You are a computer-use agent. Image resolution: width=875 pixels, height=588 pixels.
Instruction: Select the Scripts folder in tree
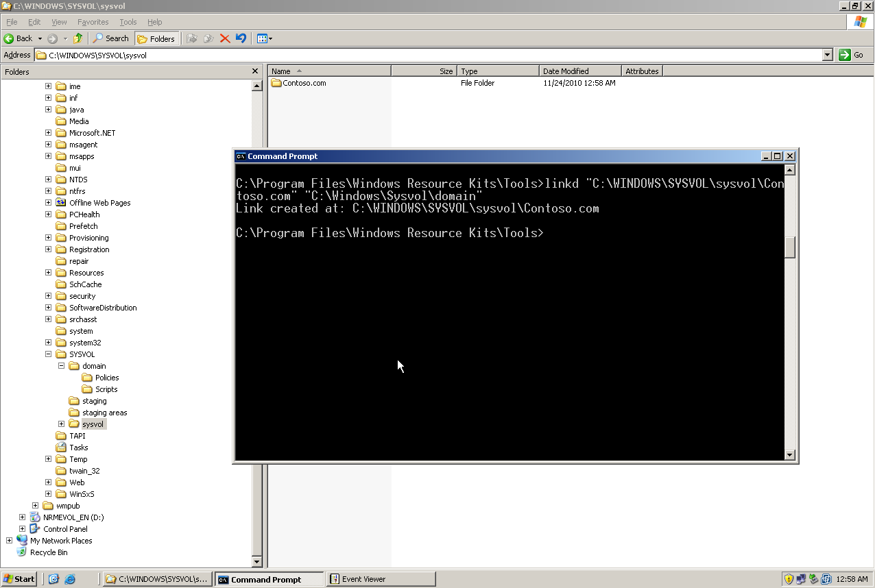click(99, 389)
